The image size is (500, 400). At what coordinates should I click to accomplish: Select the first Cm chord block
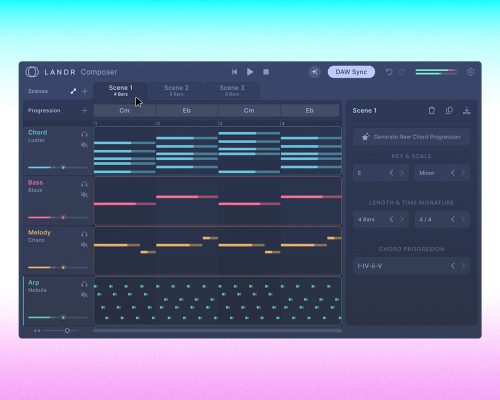(124, 110)
